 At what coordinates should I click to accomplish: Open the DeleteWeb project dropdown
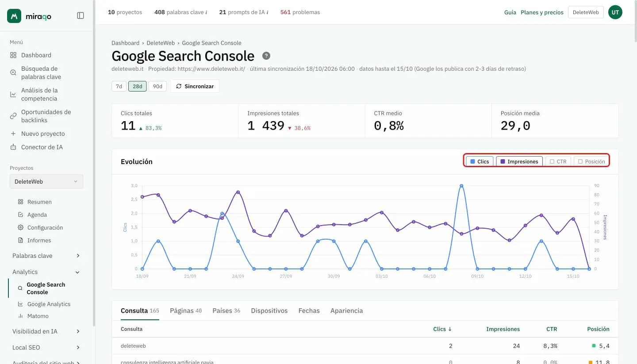[46, 181]
